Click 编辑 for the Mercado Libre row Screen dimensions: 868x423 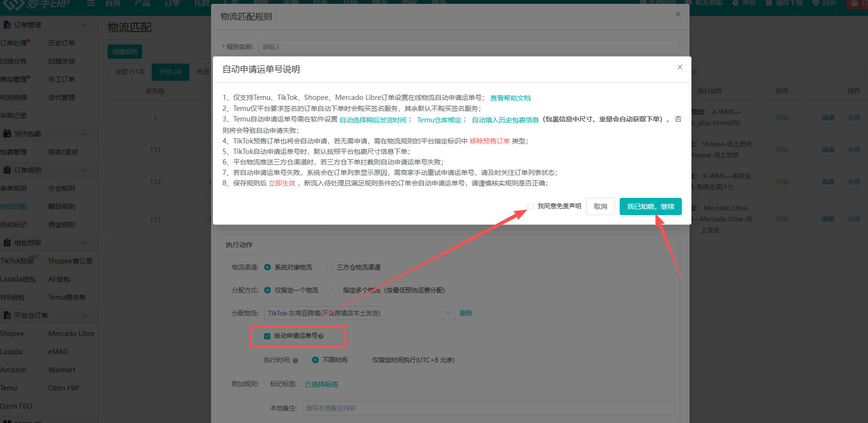828,219
